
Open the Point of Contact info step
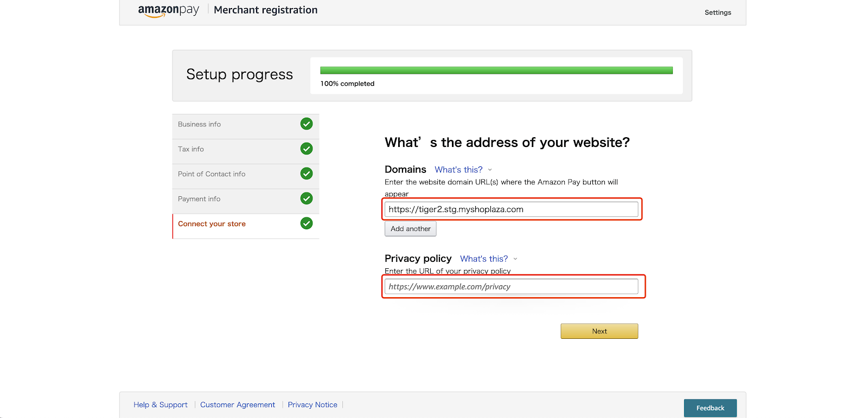pyautogui.click(x=246, y=176)
